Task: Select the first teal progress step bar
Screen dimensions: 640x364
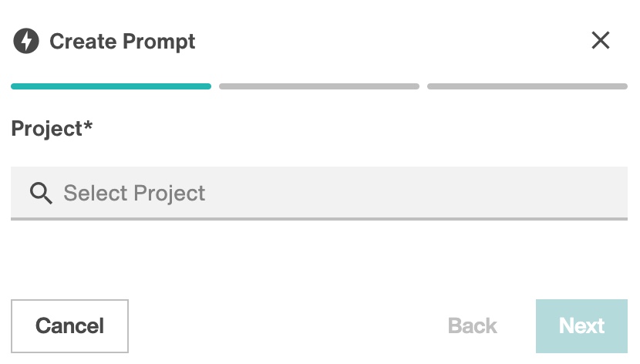Action: [x=111, y=86]
